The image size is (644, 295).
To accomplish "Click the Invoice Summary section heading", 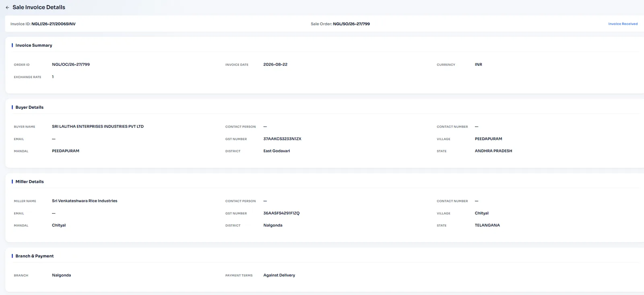I will [34, 45].
